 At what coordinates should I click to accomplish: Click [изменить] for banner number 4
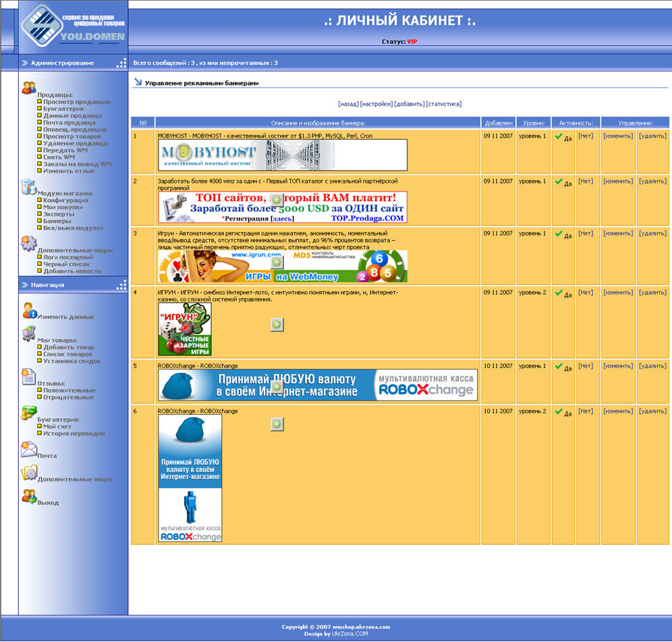[x=618, y=293]
